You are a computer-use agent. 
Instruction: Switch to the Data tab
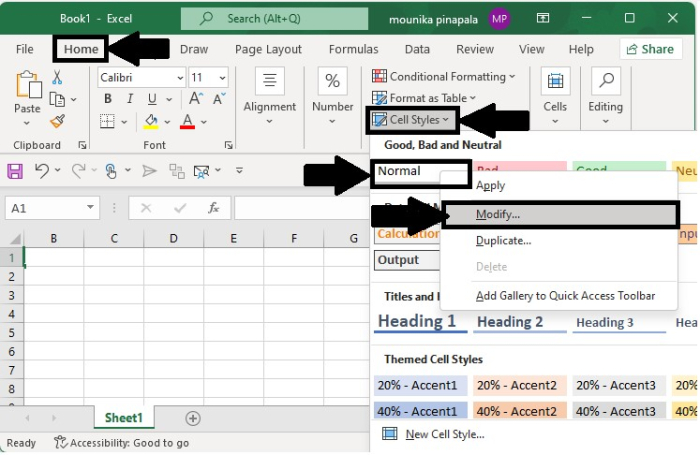[x=417, y=49]
